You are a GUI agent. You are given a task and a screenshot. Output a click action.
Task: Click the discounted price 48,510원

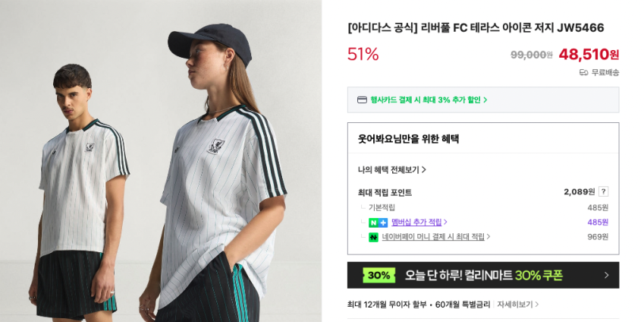pyautogui.click(x=589, y=54)
